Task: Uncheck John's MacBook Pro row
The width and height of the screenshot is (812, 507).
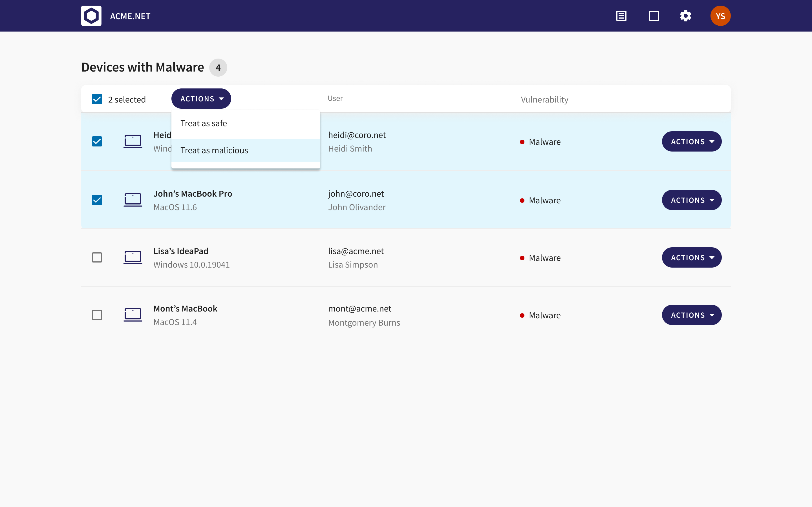Action: tap(97, 200)
